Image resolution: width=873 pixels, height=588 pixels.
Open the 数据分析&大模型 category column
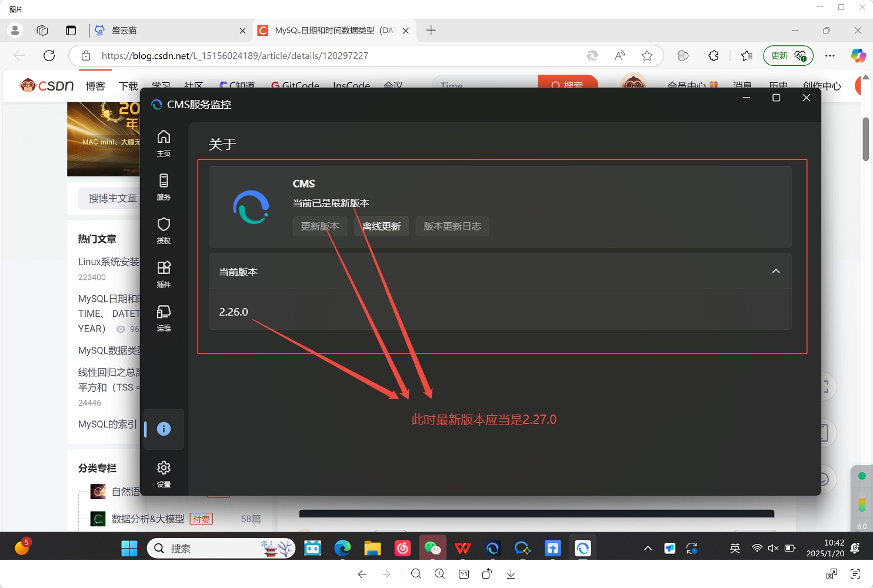pos(148,519)
